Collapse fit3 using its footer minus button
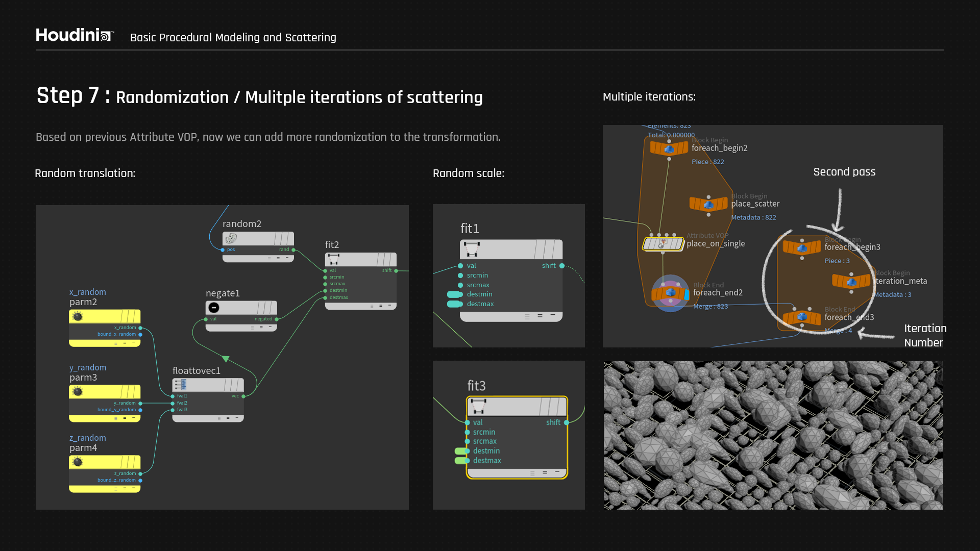Screen dimensions: 980x551 tap(557, 472)
